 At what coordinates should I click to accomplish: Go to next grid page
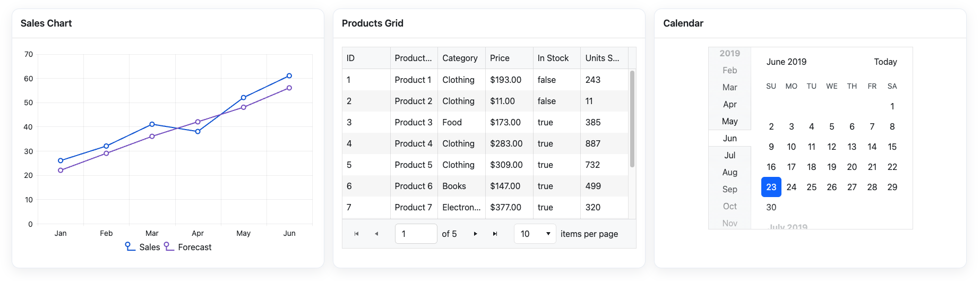click(x=475, y=234)
